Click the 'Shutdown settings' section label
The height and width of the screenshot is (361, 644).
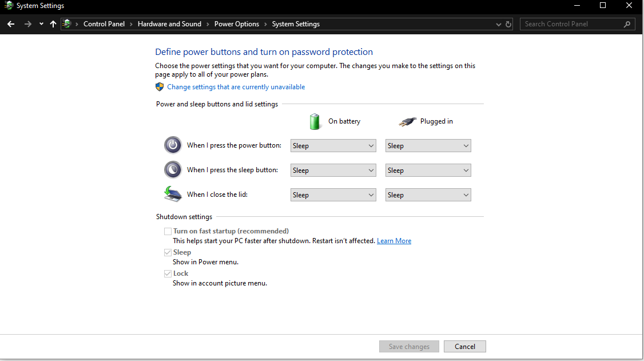click(184, 216)
